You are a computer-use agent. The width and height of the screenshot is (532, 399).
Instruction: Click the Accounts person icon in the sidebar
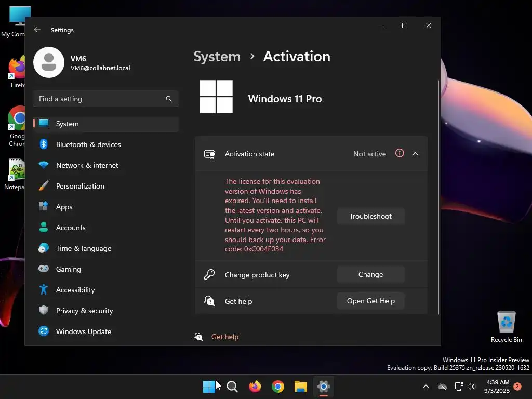(44, 227)
